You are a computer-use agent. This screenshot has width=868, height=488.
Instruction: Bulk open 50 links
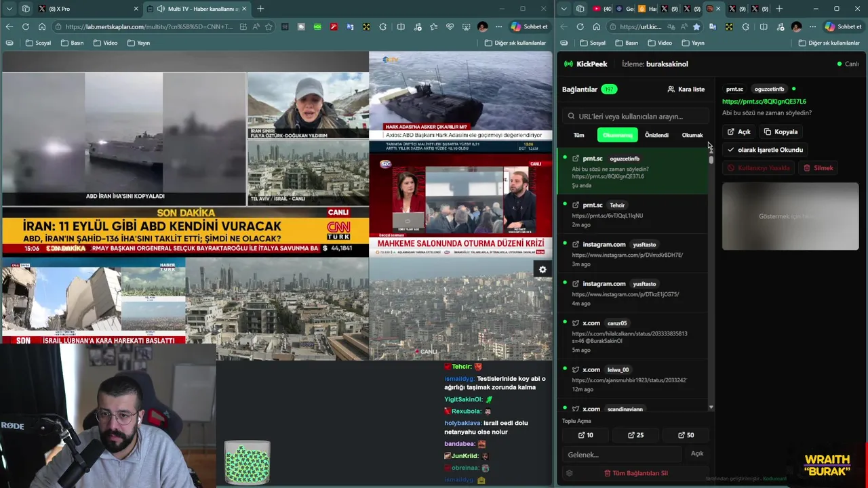tap(686, 435)
